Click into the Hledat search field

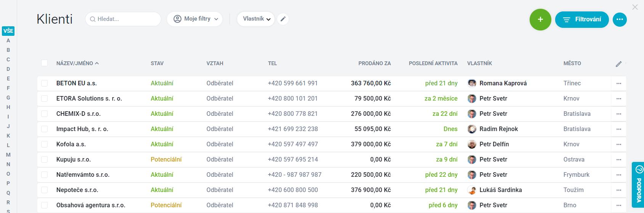(123, 19)
